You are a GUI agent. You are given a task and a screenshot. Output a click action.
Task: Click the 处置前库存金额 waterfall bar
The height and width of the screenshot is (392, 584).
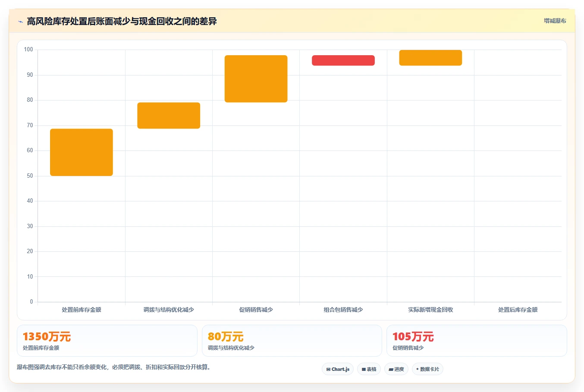(x=82, y=152)
